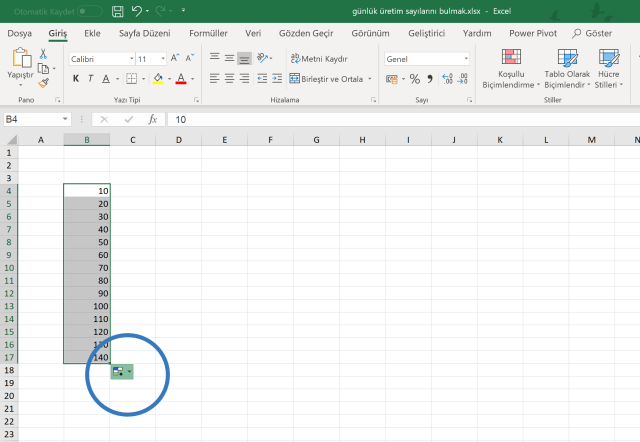Click the percent style icon
Viewport: 640px width, 442px height.
click(x=415, y=78)
